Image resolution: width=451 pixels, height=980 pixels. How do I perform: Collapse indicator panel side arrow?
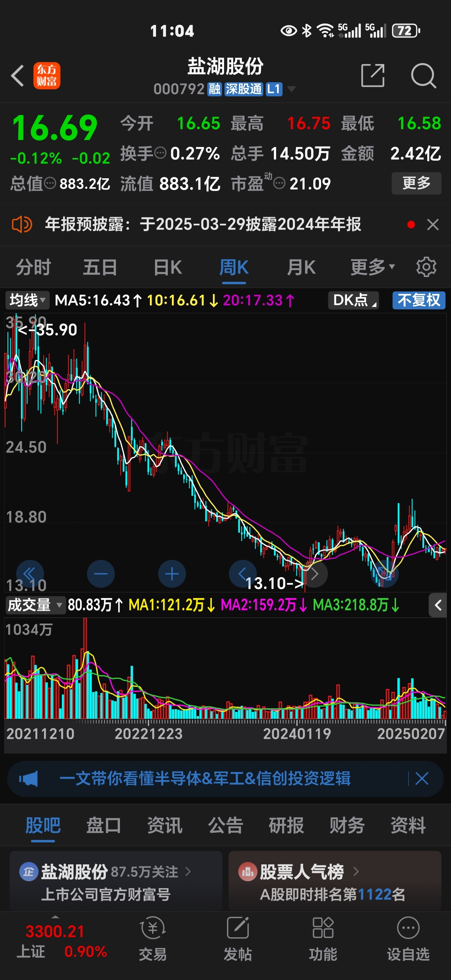pyautogui.click(x=438, y=605)
